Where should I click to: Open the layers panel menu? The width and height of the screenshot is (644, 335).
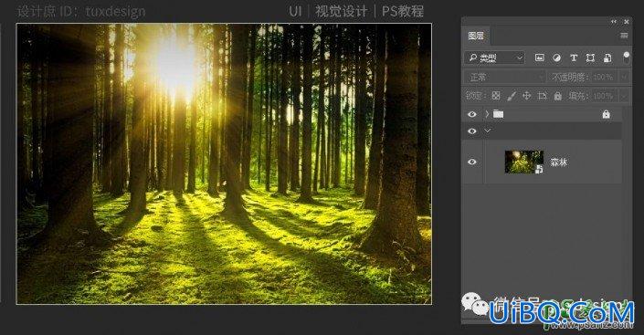point(624,36)
